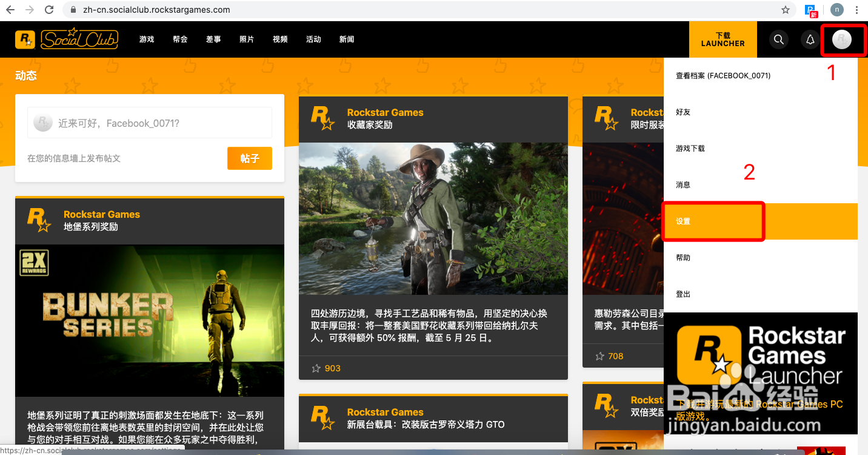Click the avatar inside the post box
The image size is (868, 455).
click(42, 123)
